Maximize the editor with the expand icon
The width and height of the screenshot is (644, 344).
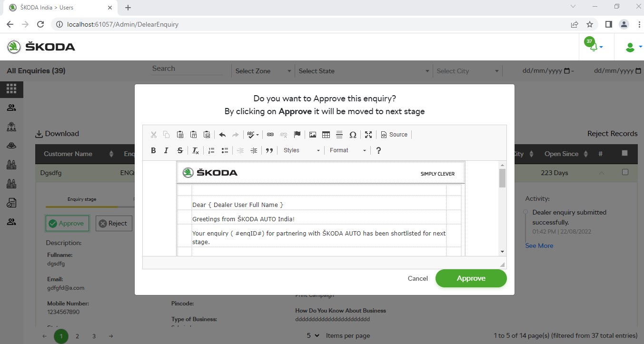[x=368, y=135]
